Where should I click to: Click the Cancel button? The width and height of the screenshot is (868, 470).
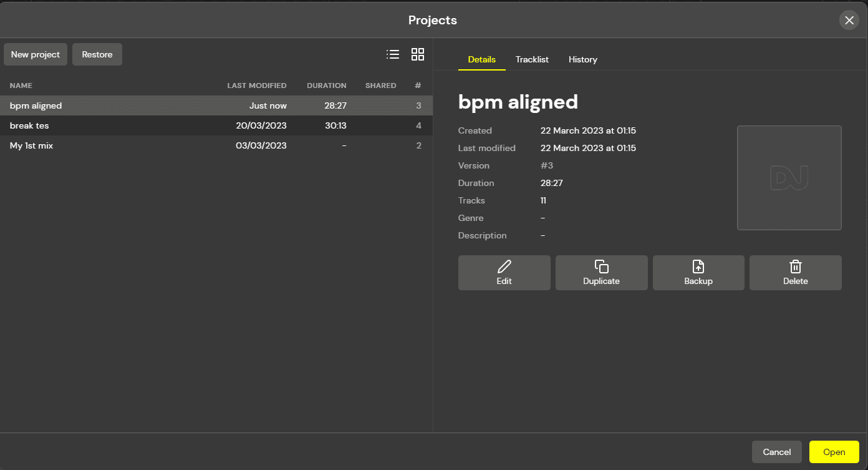pyautogui.click(x=777, y=452)
